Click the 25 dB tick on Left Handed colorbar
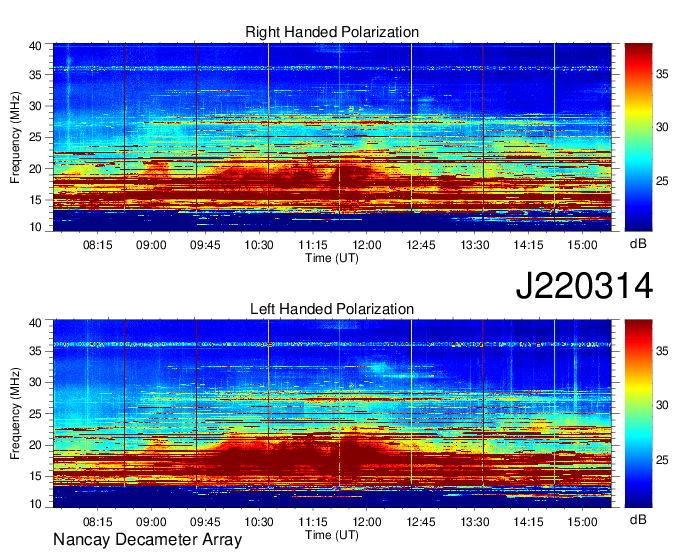Screen dimensions: 680x552 pos(662,459)
